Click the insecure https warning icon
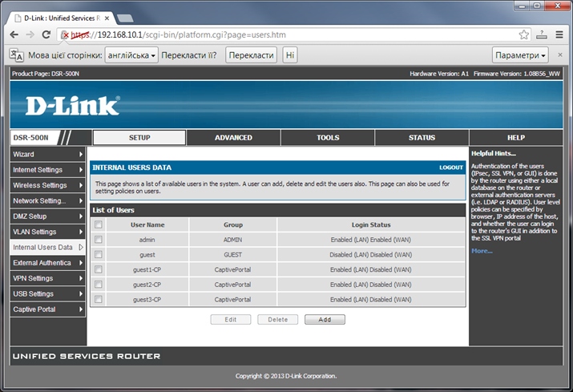 click(66, 35)
